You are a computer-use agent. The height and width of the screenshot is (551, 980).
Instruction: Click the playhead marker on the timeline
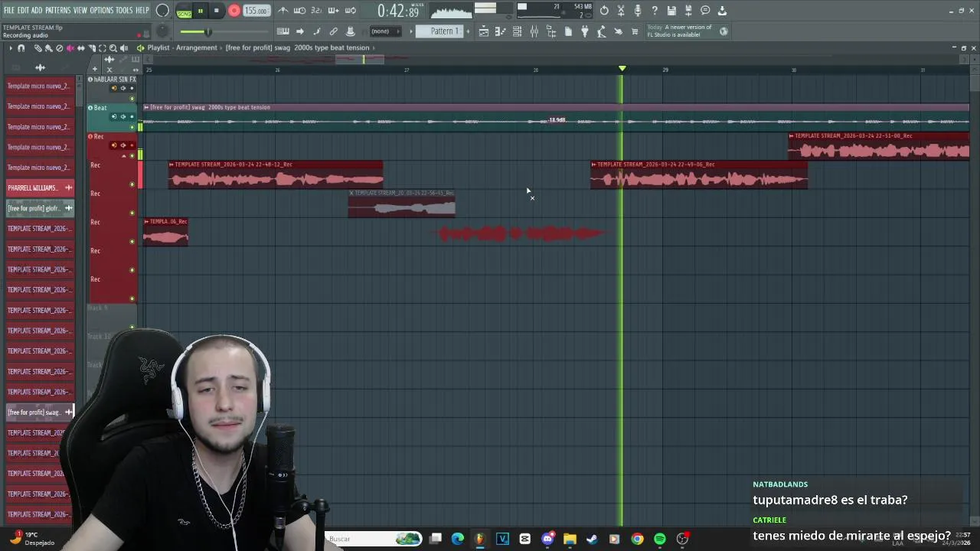tap(622, 69)
